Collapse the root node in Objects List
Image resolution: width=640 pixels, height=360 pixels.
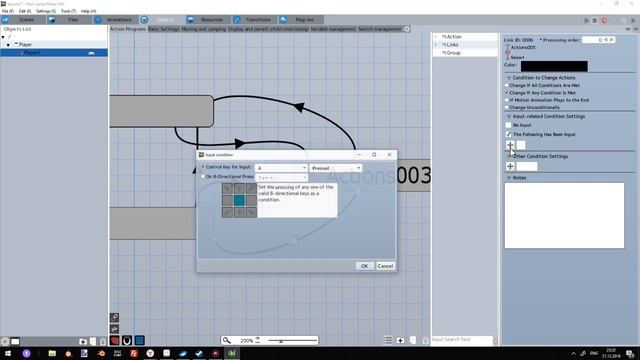(3, 37)
